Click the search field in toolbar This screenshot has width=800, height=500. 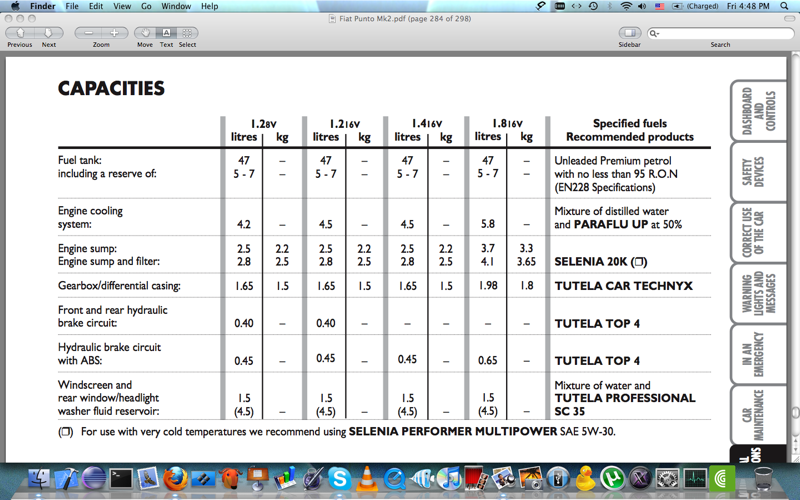(720, 33)
